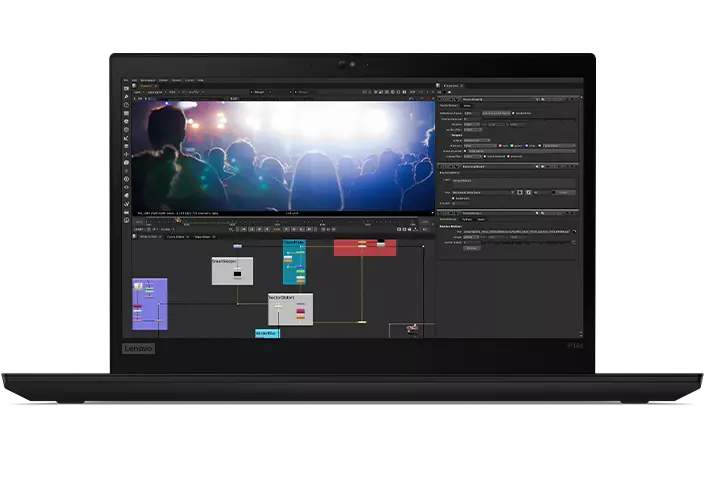Viewport: 705px width, 485px height.
Task: Switch to the Curve Editor tab
Action: tap(176, 237)
